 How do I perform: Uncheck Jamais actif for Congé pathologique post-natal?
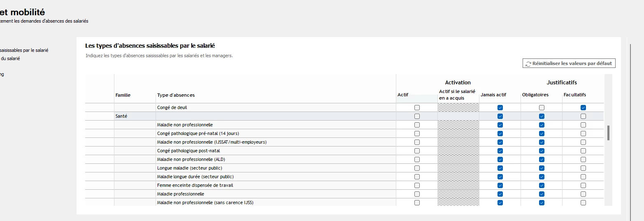[500, 151]
